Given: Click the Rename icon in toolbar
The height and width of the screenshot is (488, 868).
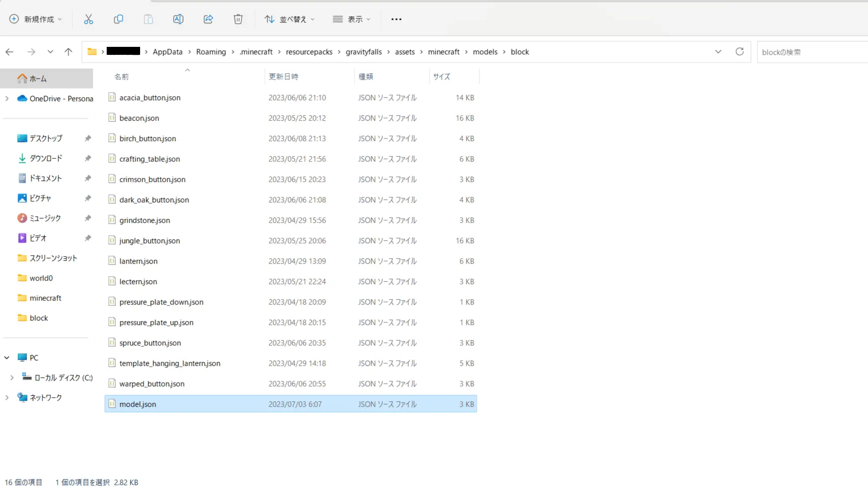Looking at the screenshot, I should (178, 19).
